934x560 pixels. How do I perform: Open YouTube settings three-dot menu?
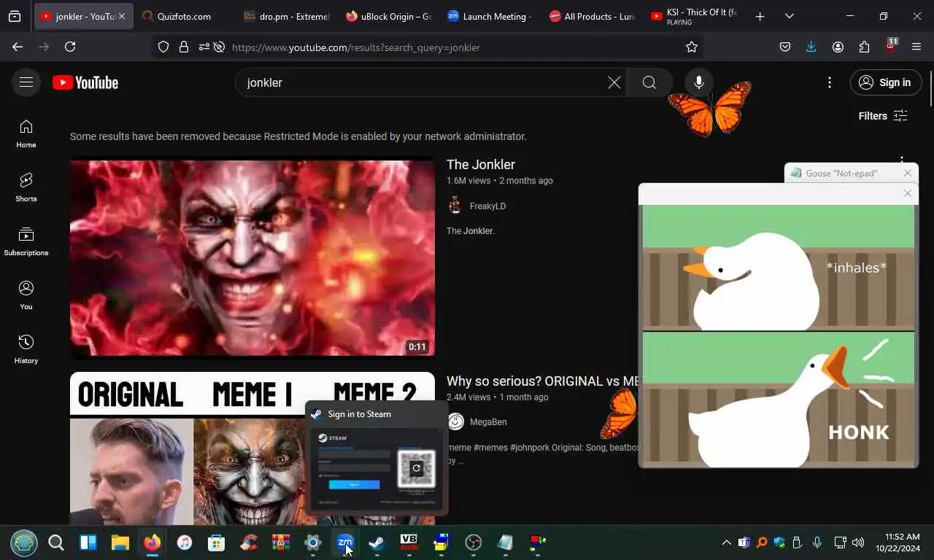coord(830,82)
